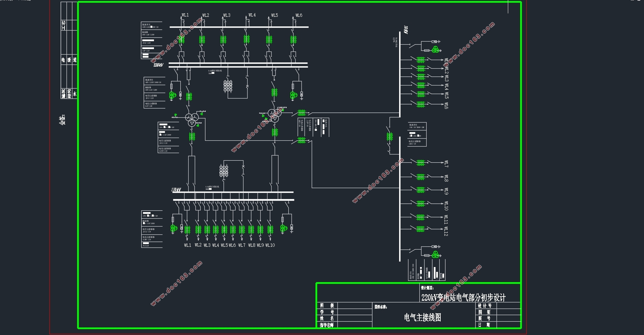
Task: Pick the rotated WL7 label on the 10kV side
Action: pyautogui.click(x=446, y=164)
